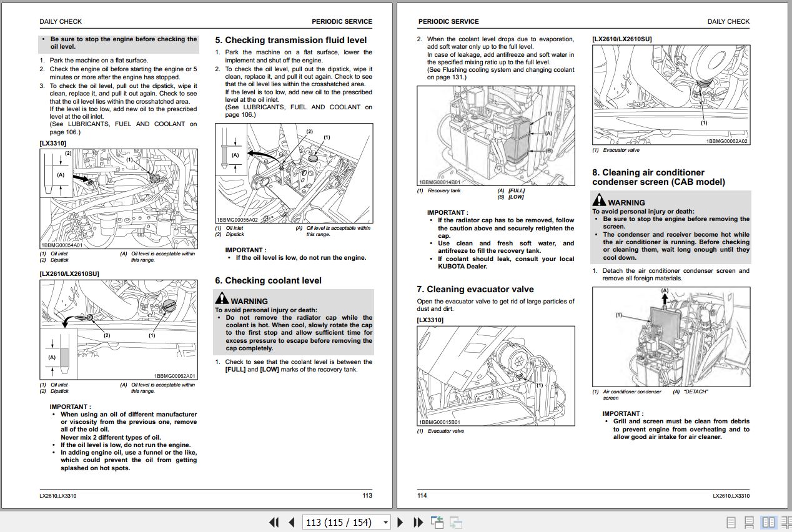792x532 pixels.
Task: Select the single page view icon
Action: (730, 522)
